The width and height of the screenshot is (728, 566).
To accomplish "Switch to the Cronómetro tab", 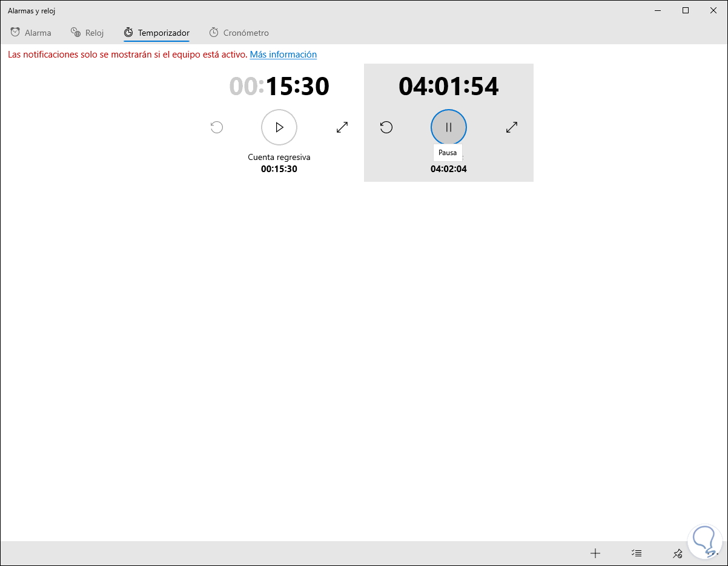I will (x=239, y=32).
